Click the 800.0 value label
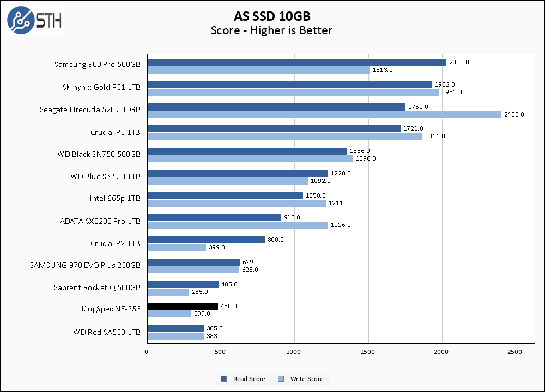Viewport: 545px width, 392px height. point(276,240)
